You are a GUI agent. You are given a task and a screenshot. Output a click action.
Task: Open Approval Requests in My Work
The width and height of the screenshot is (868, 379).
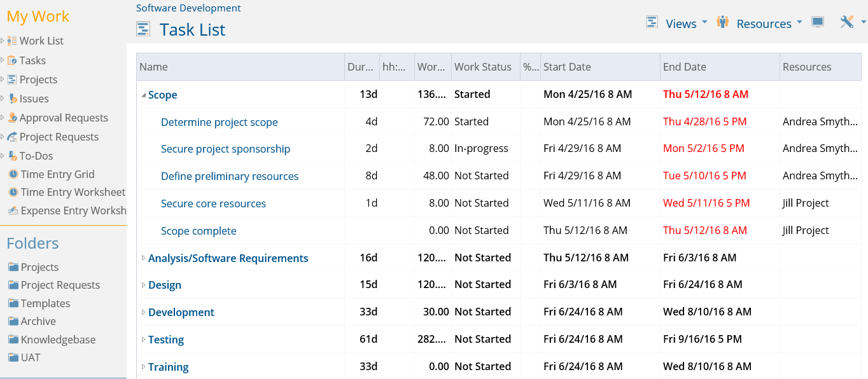[64, 118]
